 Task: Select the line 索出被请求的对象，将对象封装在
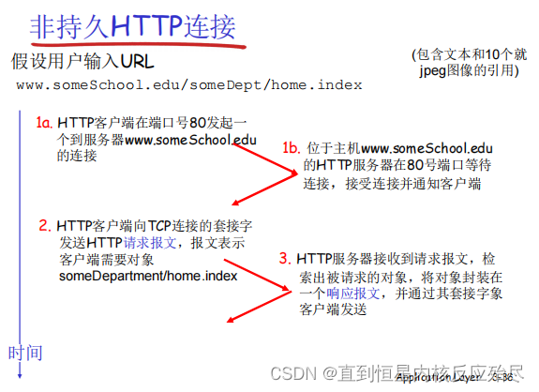401,278
